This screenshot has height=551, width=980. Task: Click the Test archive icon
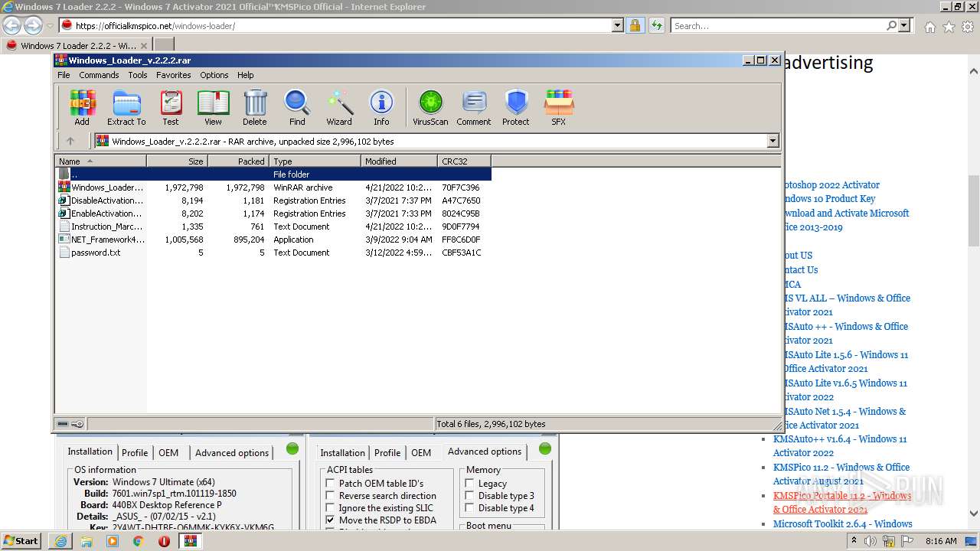coord(171,107)
